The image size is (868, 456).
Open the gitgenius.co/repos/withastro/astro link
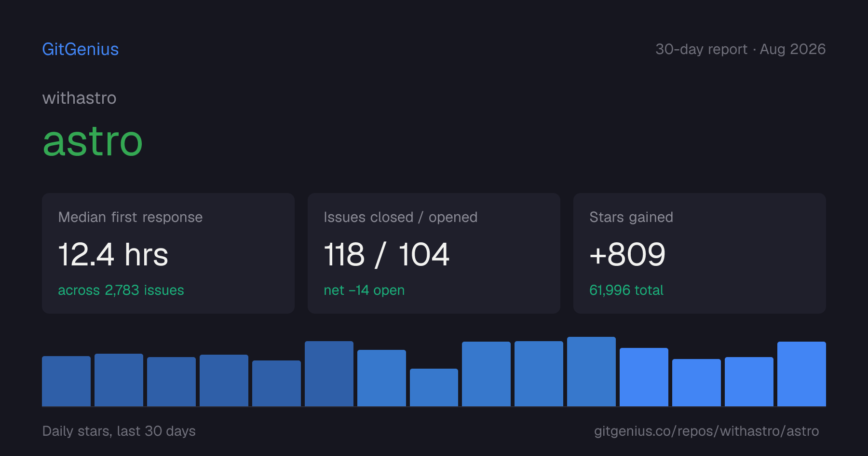pyautogui.click(x=706, y=431)
